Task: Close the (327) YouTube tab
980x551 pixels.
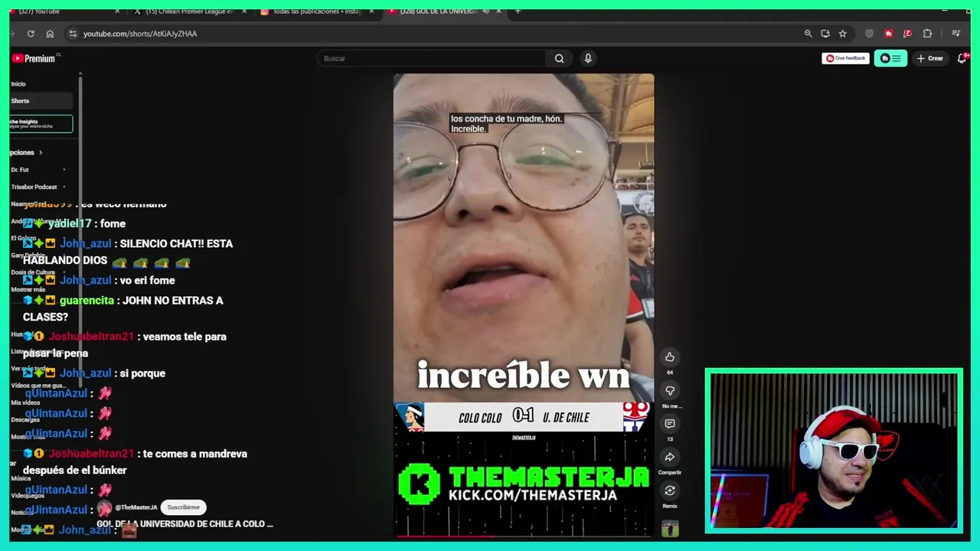Action: click(117, 11)
